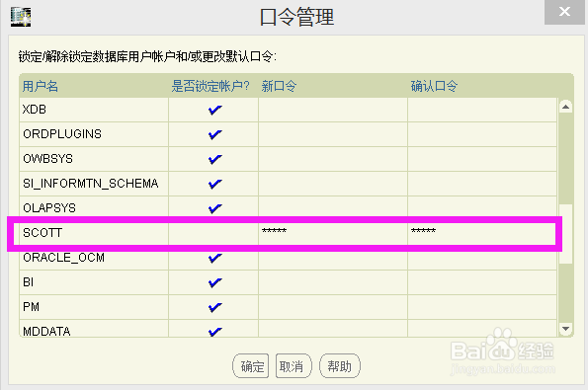The image size is (588, 390).
Task: Click the vertical scrollbar thumb
Action: (565, 234)
